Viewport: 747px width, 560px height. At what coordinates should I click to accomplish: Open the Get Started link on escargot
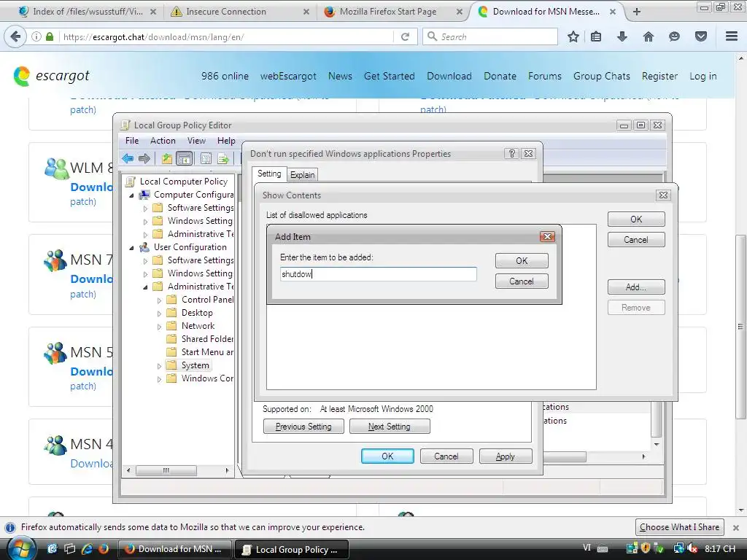point(390,76)
